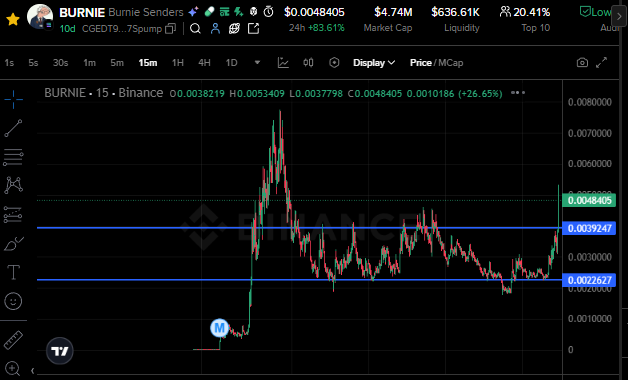
Task: Click the $0.0048405 header price
Action: tap(314, 12)
